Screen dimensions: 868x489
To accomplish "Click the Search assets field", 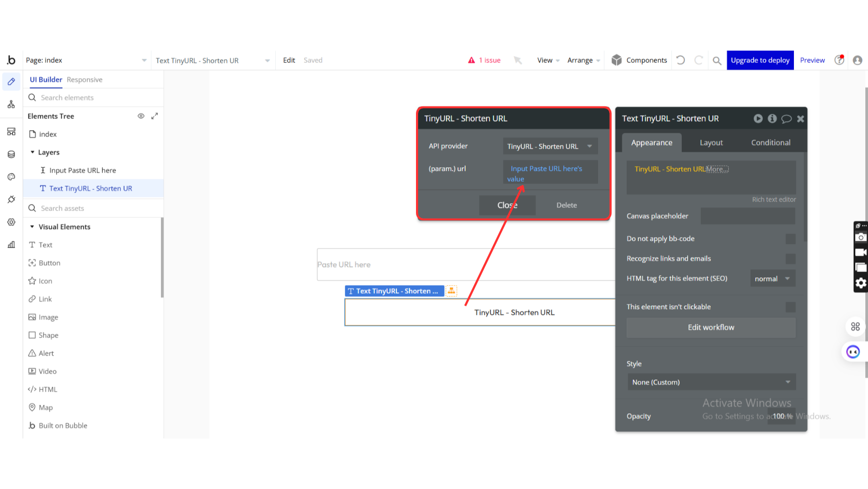I will 93,208.
